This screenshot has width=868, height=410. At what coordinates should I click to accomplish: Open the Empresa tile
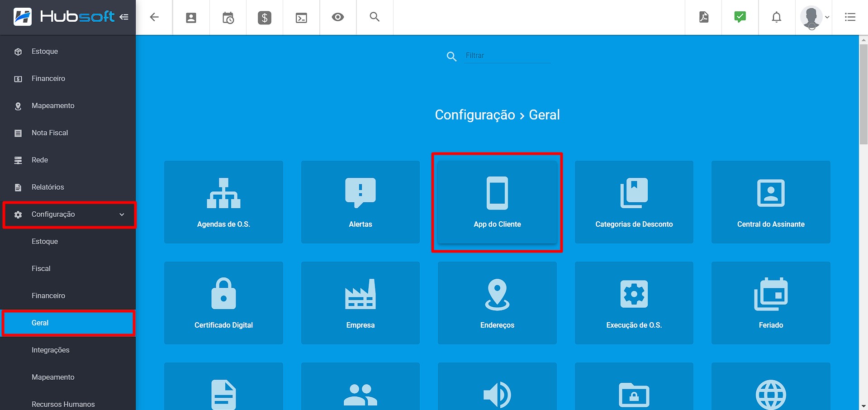(x=360, y=303)
